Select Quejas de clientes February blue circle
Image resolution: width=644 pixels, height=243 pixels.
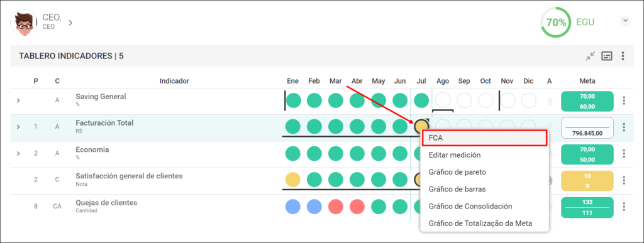click(x=314, y=206)
